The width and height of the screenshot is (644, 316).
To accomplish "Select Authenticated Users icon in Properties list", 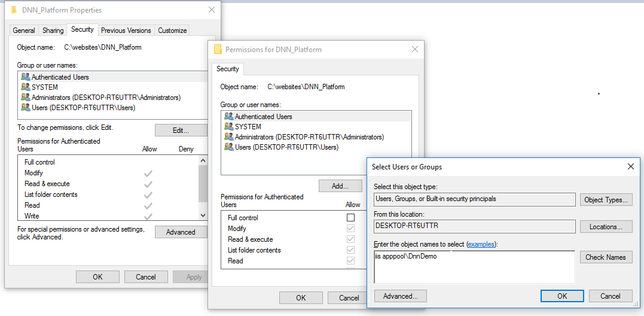I will pyautogui.click(x=25, y=77).
